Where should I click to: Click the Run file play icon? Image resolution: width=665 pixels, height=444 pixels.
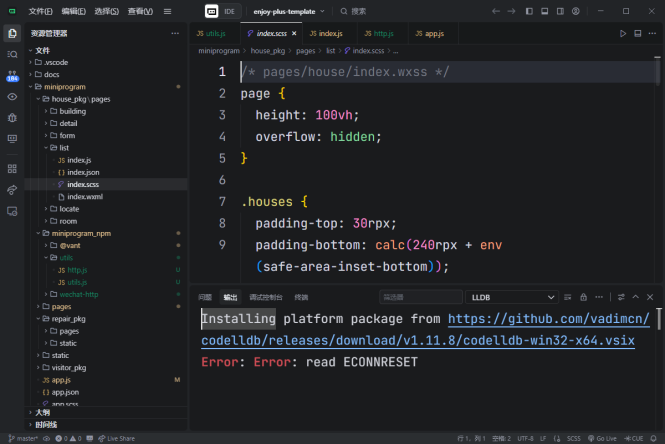click(623, 33)
